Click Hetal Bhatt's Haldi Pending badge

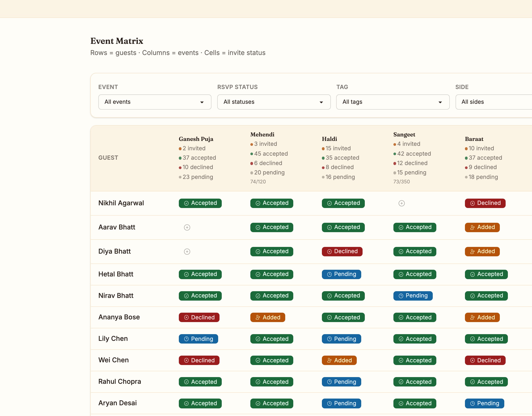coord(341,274)
